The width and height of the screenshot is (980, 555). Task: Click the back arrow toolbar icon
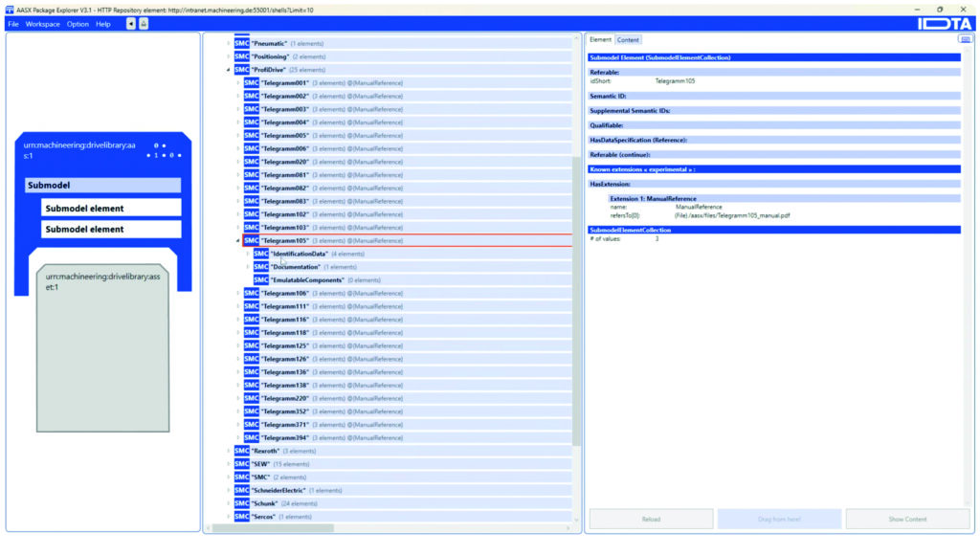130,23
